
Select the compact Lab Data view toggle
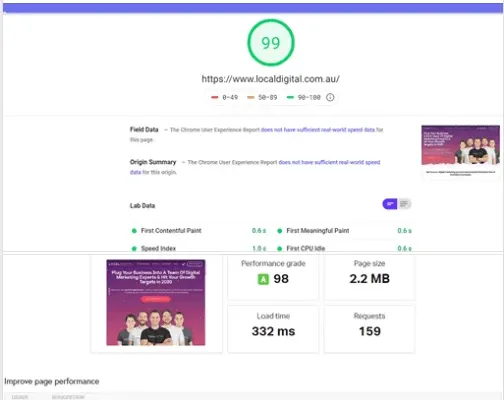tap(390, 204)
